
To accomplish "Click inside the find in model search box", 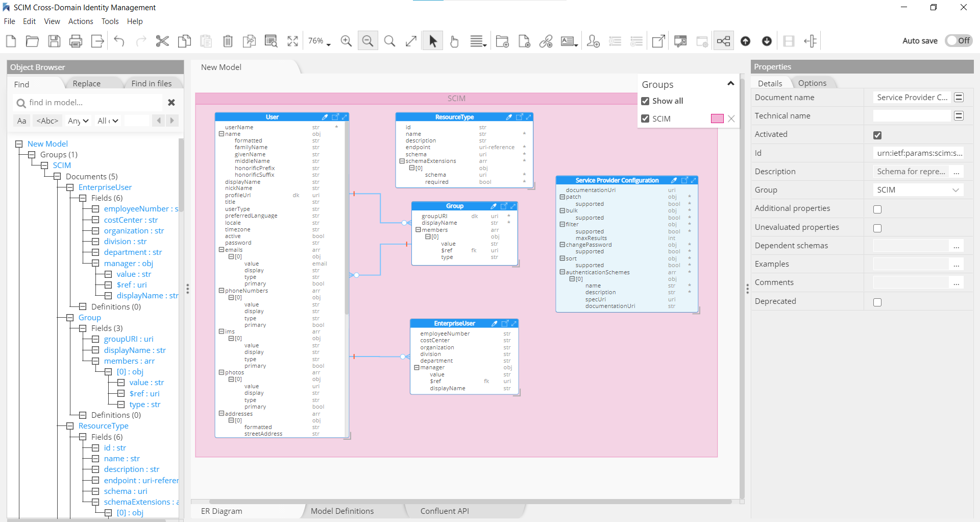I will coord(87,103).
